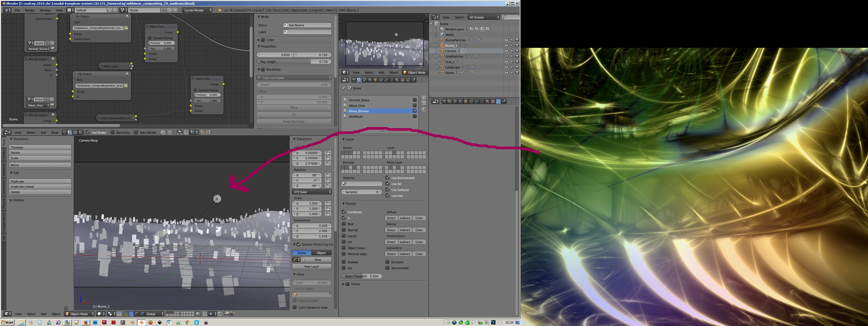Enable the Mist render pass checkbox
The height and width of the screenshot is (326, 868).
[344, 224]
